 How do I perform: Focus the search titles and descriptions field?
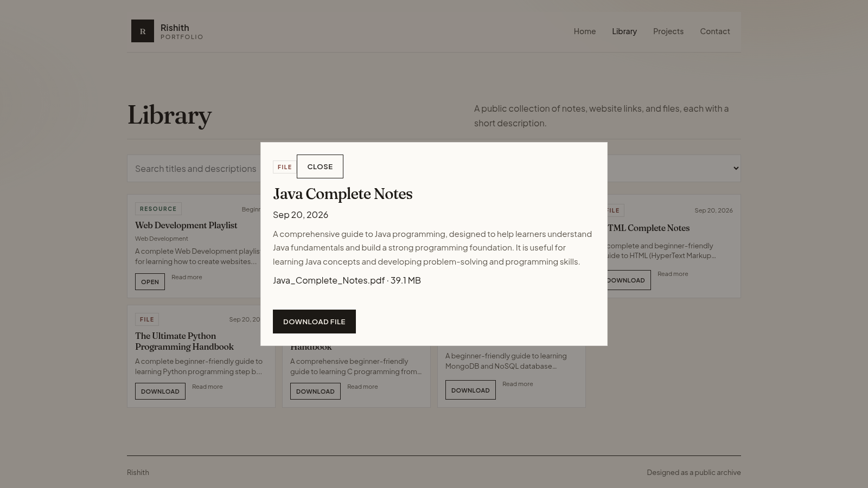coord(194,169)
